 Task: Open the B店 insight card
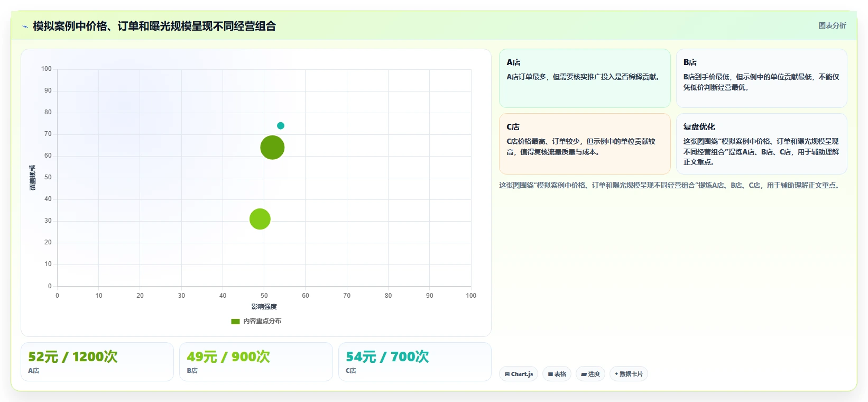[761, 78]
